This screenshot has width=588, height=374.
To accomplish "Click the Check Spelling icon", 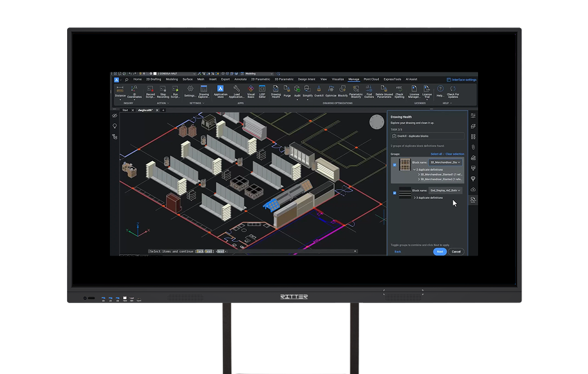I will 399,91.
